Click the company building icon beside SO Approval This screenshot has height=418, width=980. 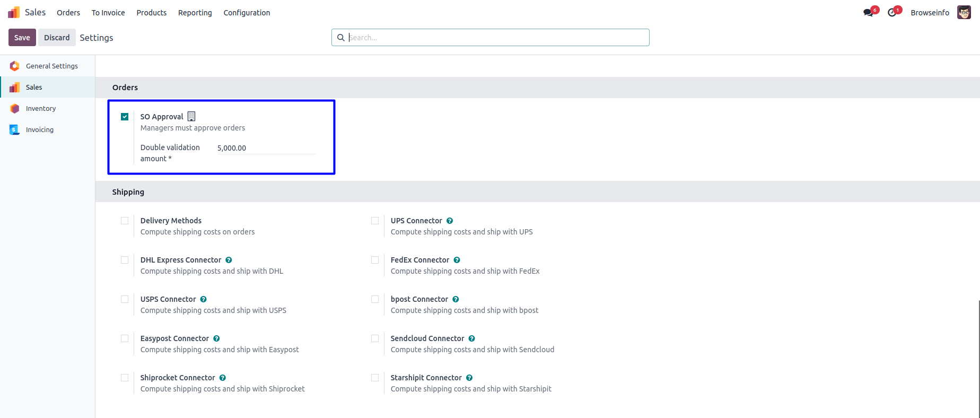click(x=191, y=117)
